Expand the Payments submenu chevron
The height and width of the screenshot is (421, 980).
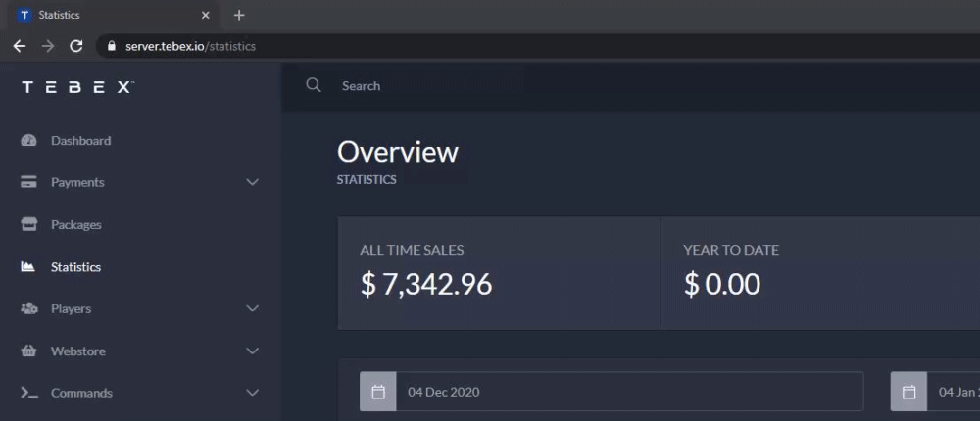click(253, 182)
